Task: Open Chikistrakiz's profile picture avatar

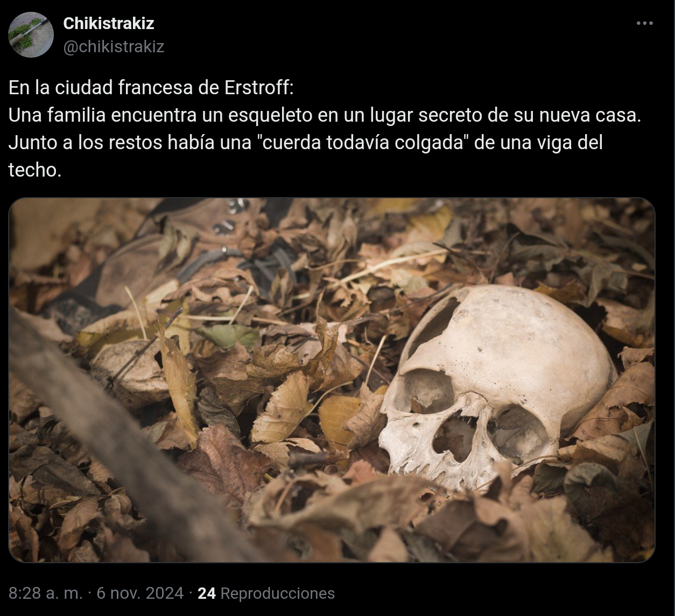Action: click(x=31, y=34)
